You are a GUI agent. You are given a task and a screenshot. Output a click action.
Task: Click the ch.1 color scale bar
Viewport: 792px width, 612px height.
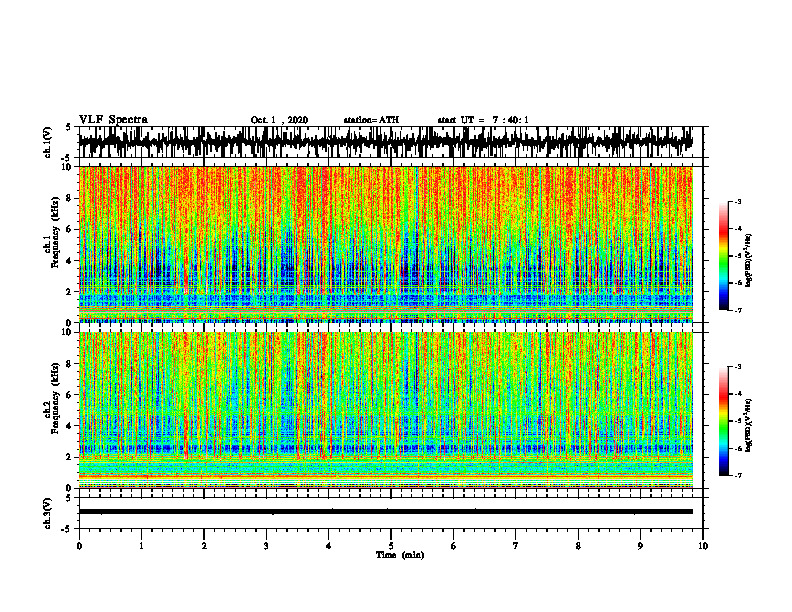coord(724,256)
